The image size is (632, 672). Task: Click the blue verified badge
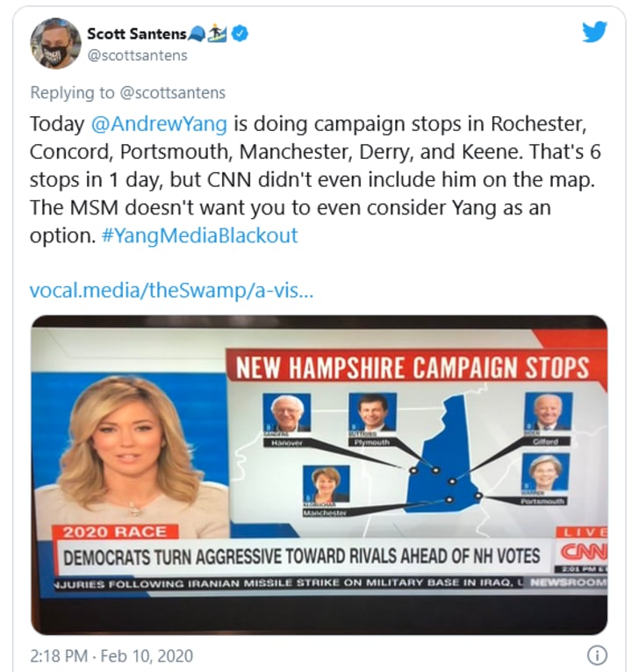pos(241,33)
